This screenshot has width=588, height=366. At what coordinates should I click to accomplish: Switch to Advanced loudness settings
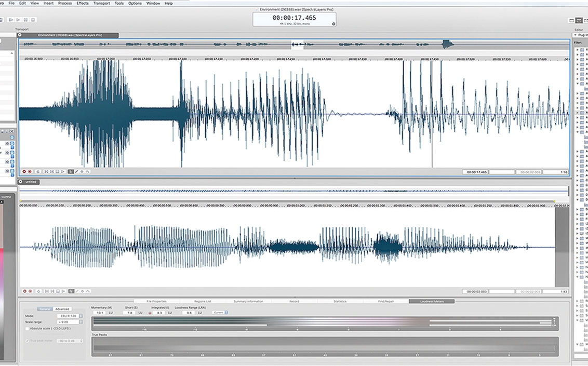pos(62,309)
